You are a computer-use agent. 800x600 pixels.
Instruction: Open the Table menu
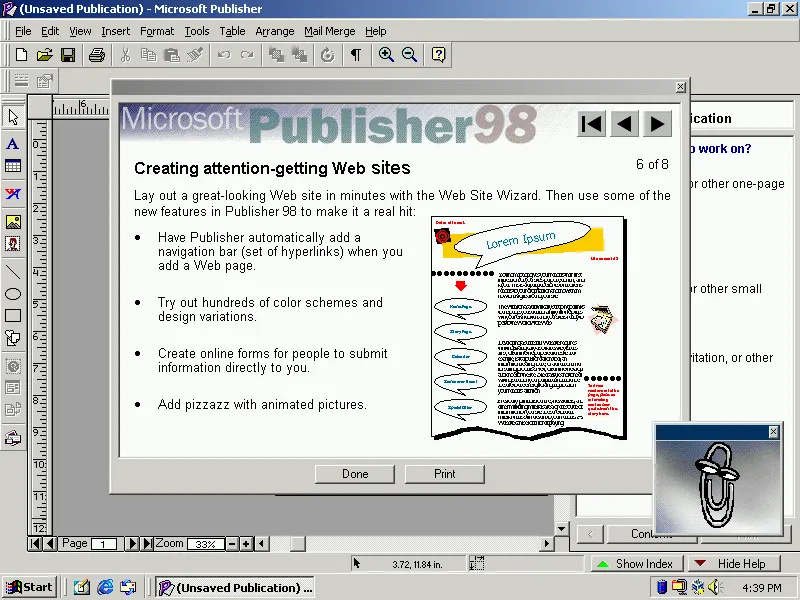click(x=232, y=31)
